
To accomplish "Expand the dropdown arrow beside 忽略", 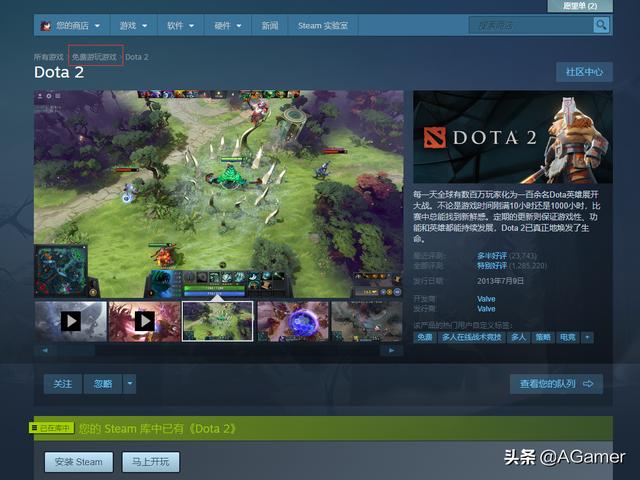I will pyautogui.click(x=130, y=384).
